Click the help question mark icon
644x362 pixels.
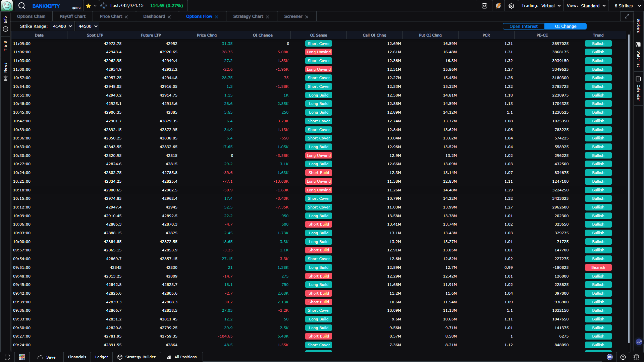point(623,357)
